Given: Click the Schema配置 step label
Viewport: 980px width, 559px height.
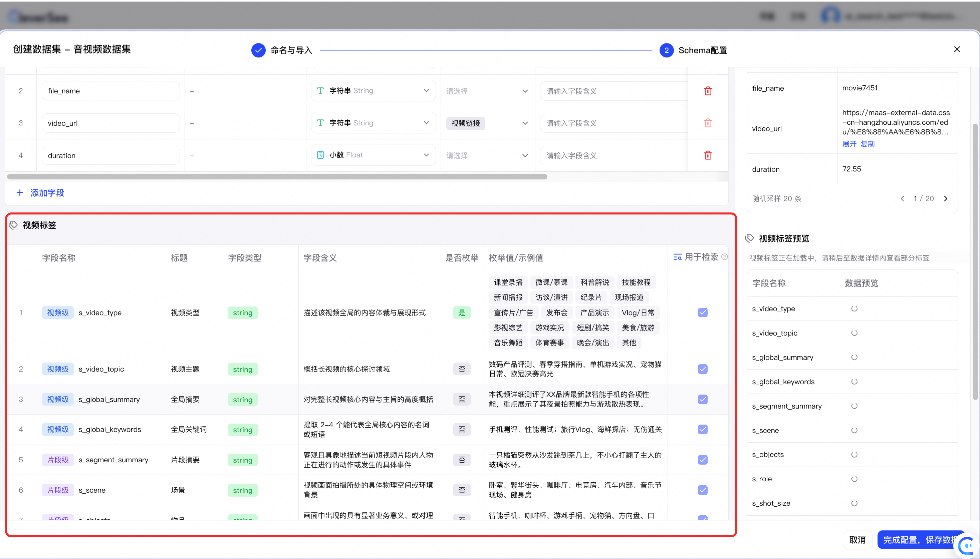Looking at the screenshot, I should click(x=703, y=50).
